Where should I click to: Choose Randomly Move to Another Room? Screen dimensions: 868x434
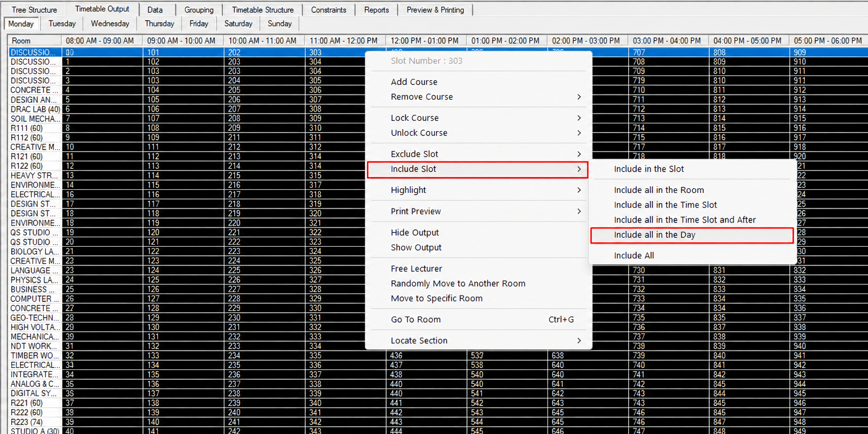pos(479,283)
